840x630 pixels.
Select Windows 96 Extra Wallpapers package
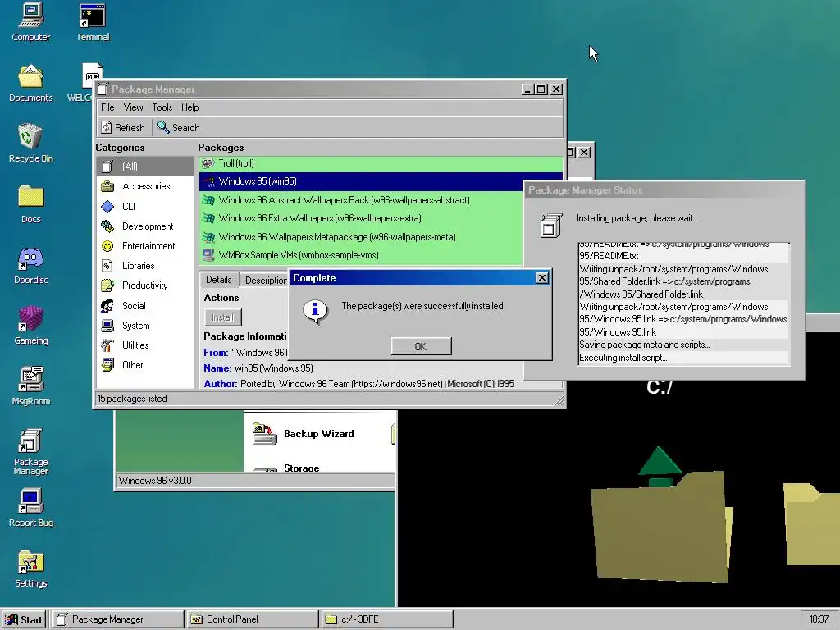tap(361, 218)
